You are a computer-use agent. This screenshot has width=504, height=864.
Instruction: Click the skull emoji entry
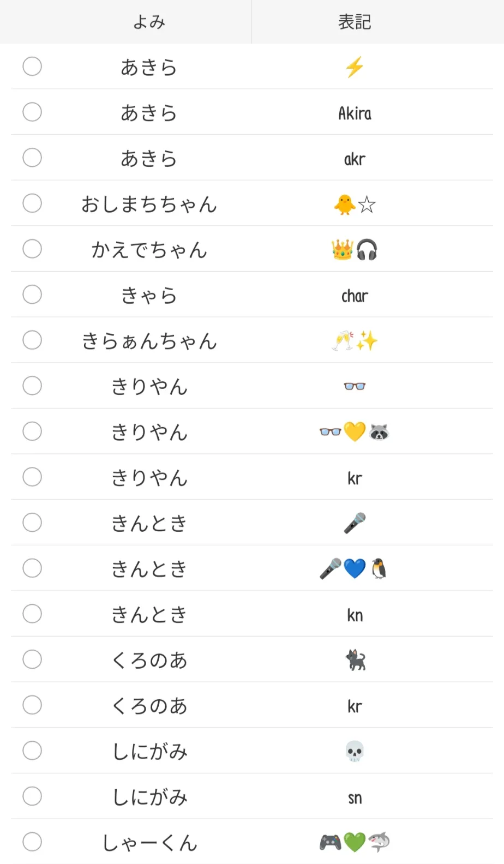[x=355, y=751]
